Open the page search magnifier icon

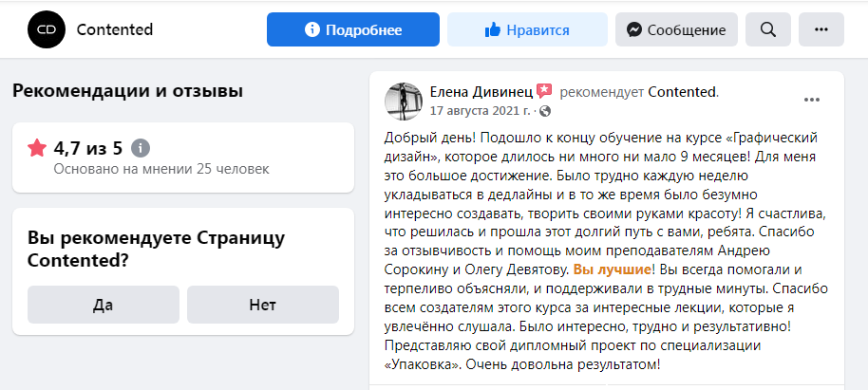(768, 29)
